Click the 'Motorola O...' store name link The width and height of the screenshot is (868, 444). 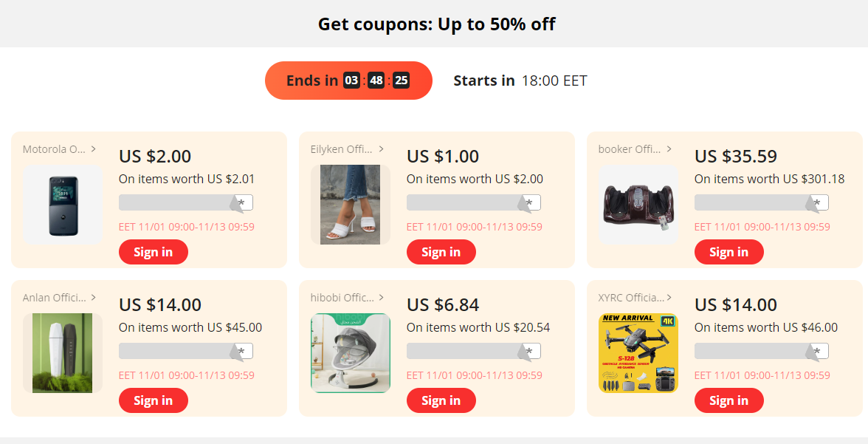click(x=55, y=149)
